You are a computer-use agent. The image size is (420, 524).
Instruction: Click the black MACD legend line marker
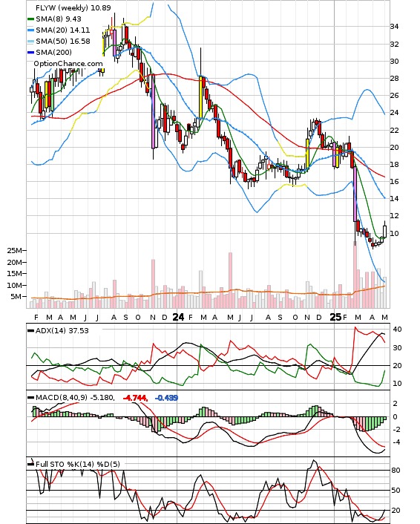pyautogui.click(x=30, y=398)
